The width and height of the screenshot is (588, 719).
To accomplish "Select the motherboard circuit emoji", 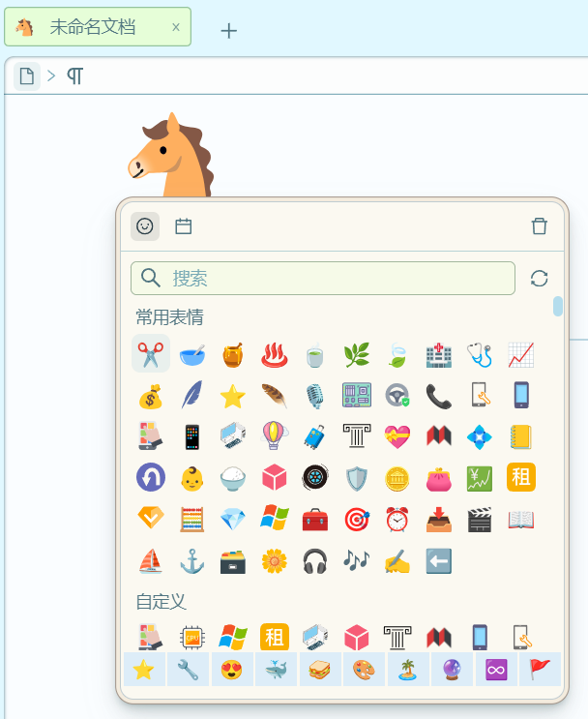I will (x=357, y=396).
